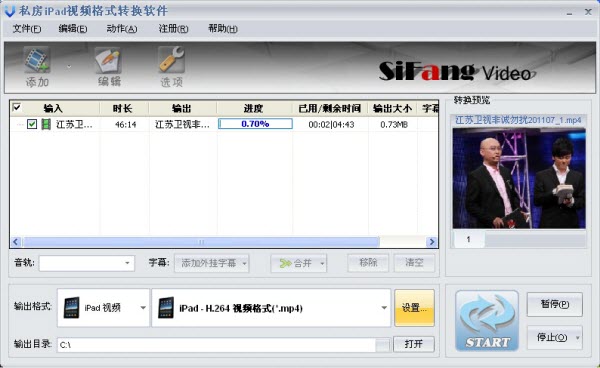Open the 动作(A) menu

pyautogui.click(x=122, y=29)
